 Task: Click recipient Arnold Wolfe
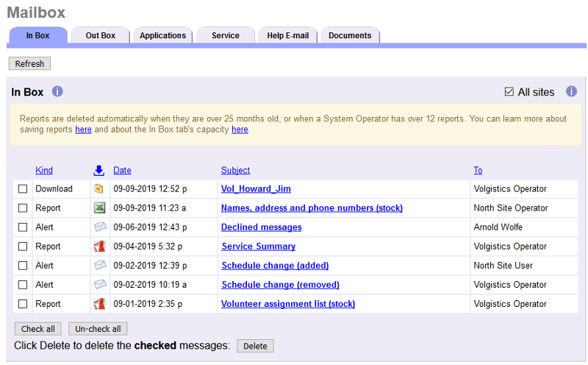(498, 227)
